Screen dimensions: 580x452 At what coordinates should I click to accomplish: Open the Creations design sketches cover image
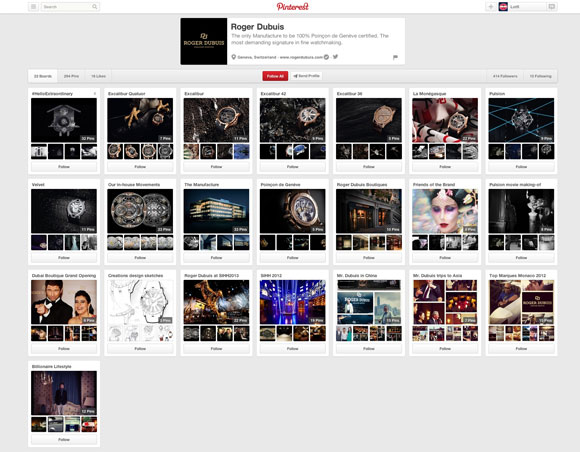click(140, 302)
